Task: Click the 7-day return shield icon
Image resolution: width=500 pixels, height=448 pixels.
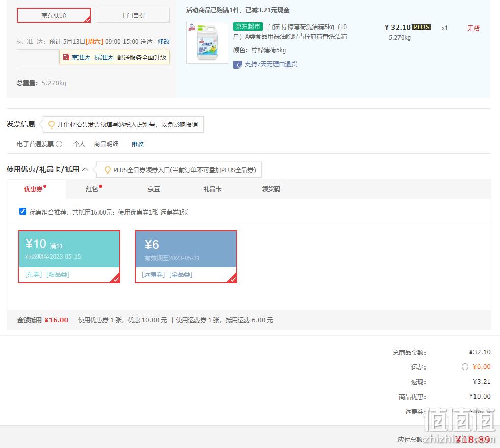Action: click(x=237, y=65)
